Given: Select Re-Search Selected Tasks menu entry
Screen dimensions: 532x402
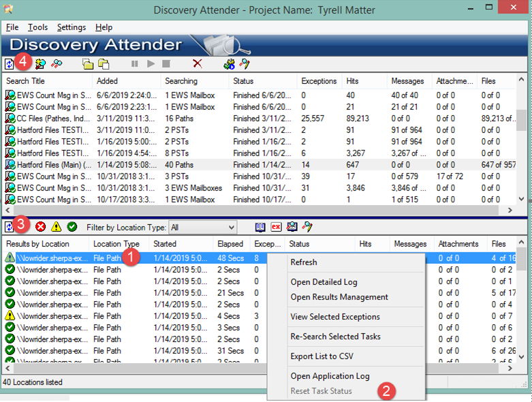Looking at the screenshot, I should (x=335, y=337).
